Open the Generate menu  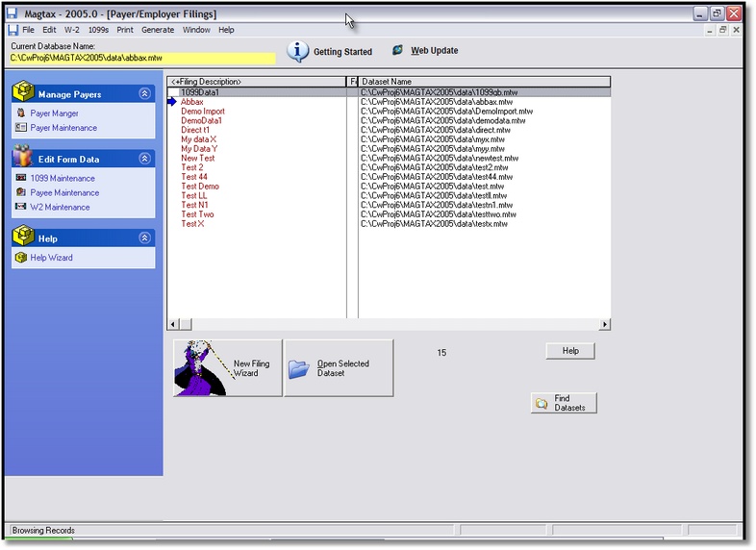tap(158, 30)
